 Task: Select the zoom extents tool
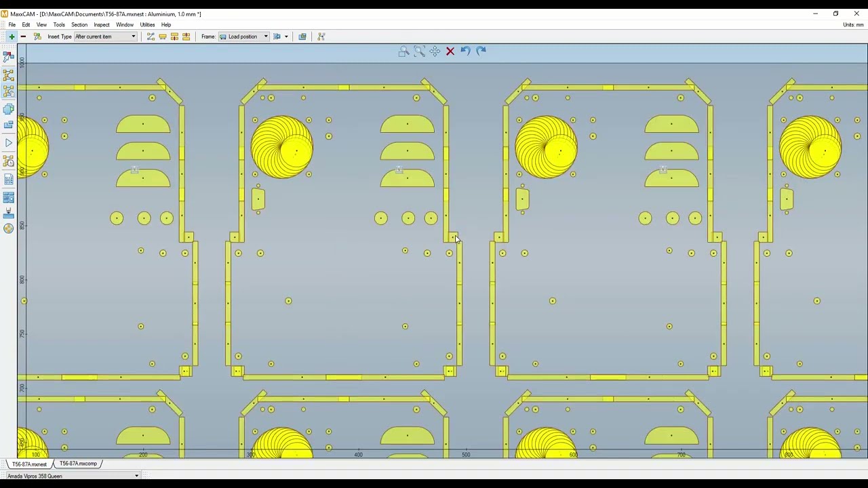419,52
